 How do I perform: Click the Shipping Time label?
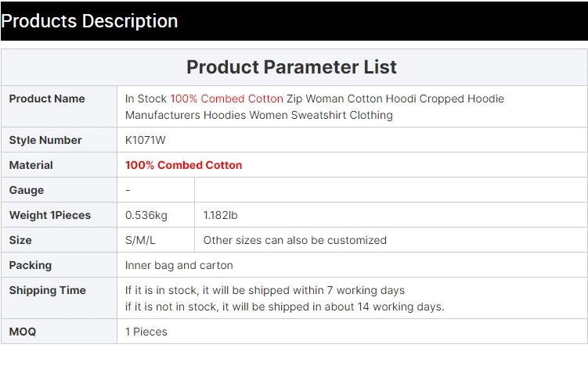48,290
